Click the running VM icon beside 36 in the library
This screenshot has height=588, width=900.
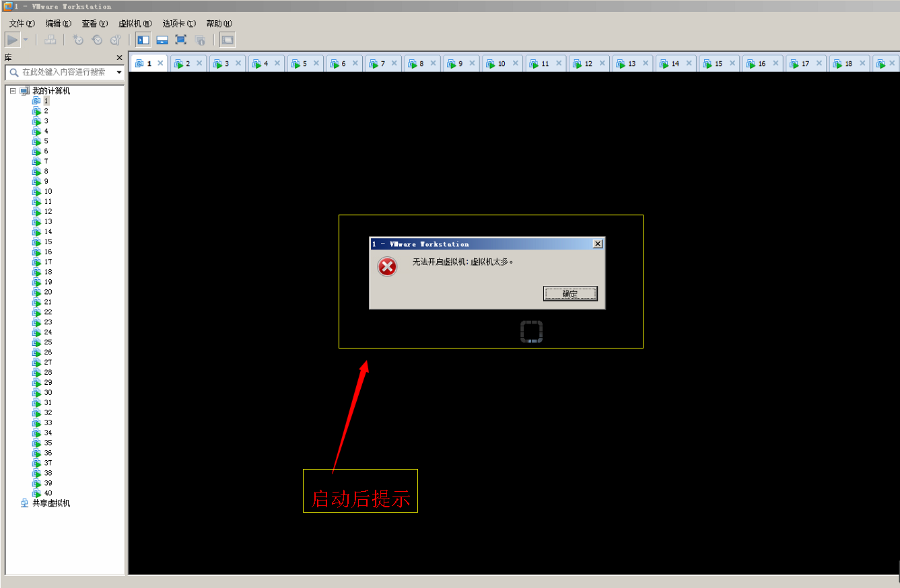pyautogui.click(x=37, y=453)
